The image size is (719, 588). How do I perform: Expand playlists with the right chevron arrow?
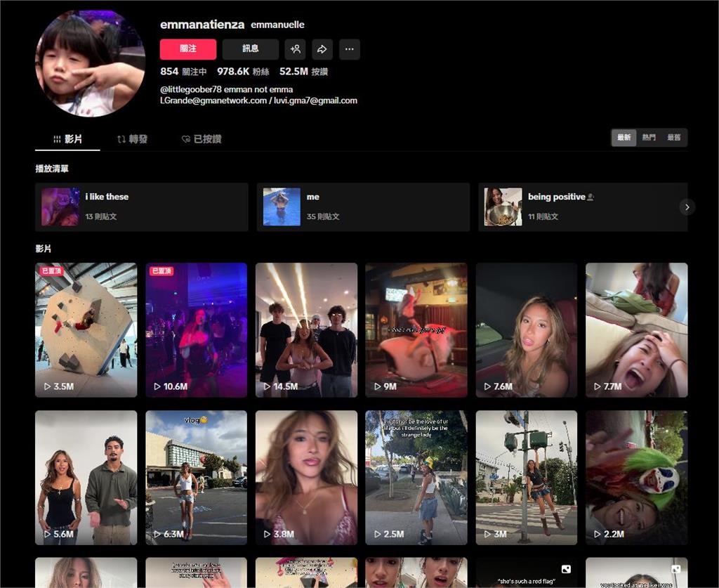pyautogui.click(x=687, y=207)
